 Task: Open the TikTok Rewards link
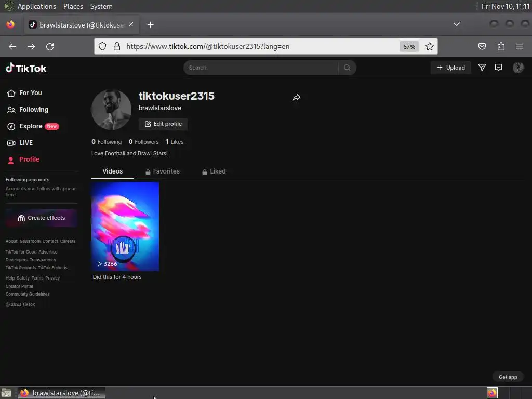tap(21, 268)
